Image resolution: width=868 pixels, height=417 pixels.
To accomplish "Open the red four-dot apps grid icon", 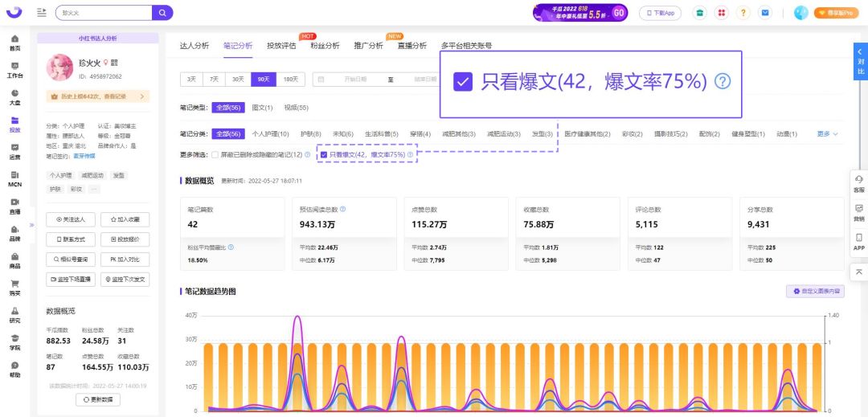I will pyautogui.click(x=722, y=13).
